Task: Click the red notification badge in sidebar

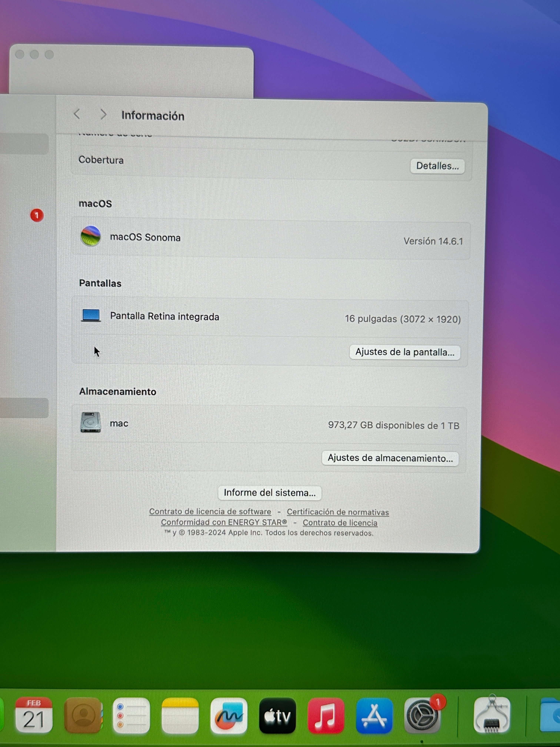Action: click(x=37, y=215)
